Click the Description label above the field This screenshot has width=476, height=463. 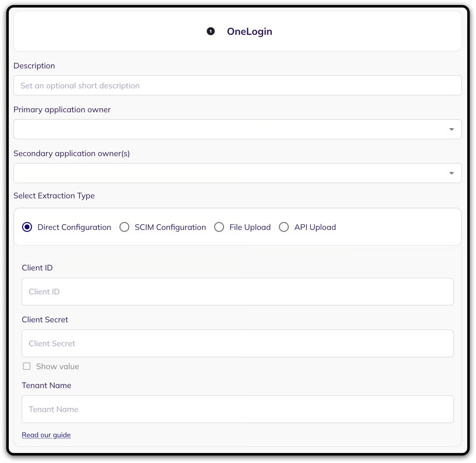coord(34,66)
